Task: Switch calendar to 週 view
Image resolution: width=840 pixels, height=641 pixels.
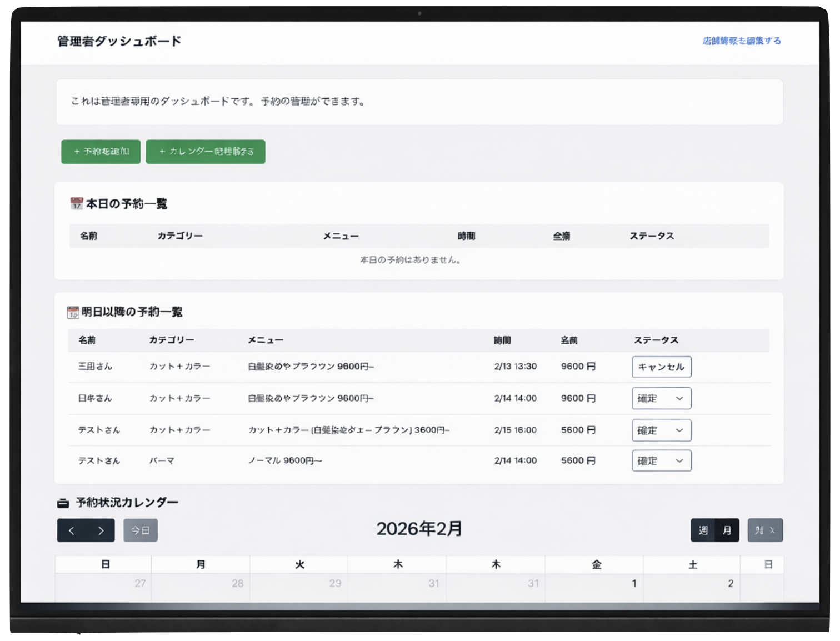Action: [x=703, y=530]
